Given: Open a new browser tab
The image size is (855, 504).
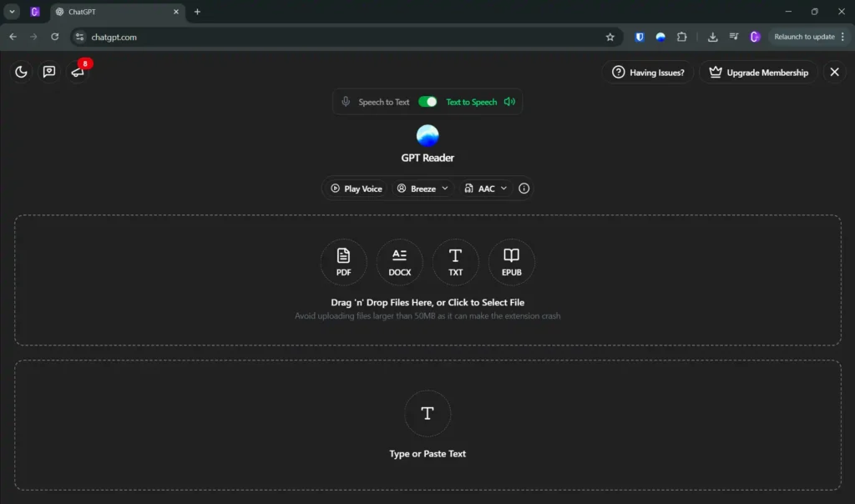Looking at the screenshot, I should 198,12.
